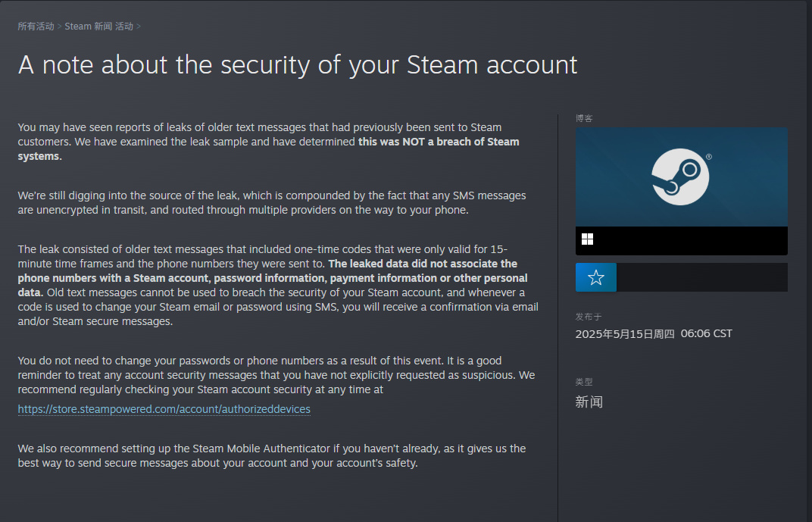Click the black strip under the Steam banner

point(682,240)
